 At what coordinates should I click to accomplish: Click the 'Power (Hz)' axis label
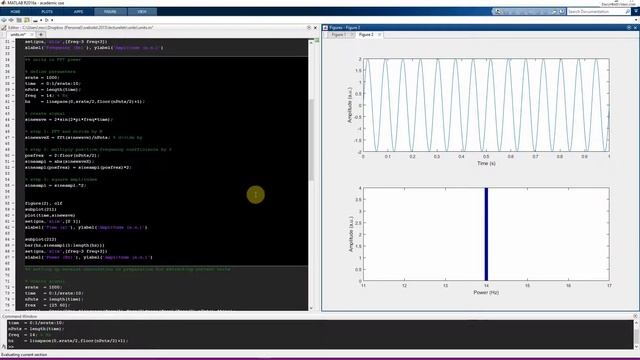[x=486, y=292]
